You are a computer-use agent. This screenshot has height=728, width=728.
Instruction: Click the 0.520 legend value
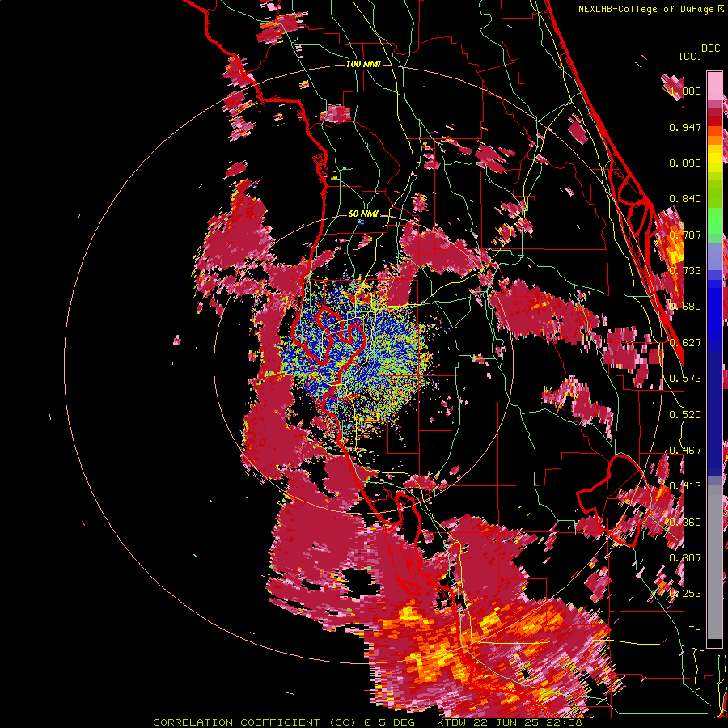[685, 415]
